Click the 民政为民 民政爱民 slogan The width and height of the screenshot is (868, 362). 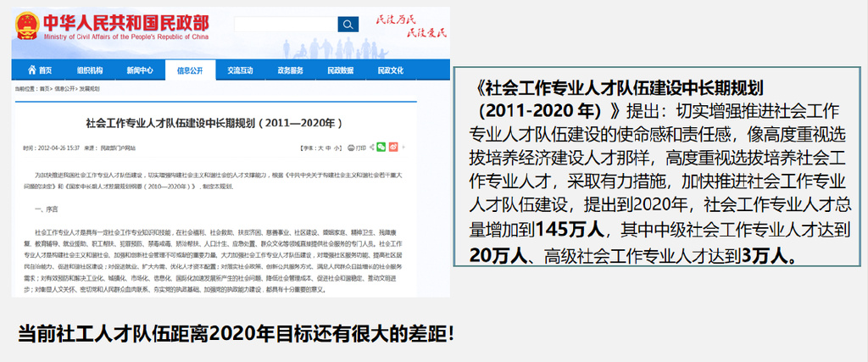point(411,26)
